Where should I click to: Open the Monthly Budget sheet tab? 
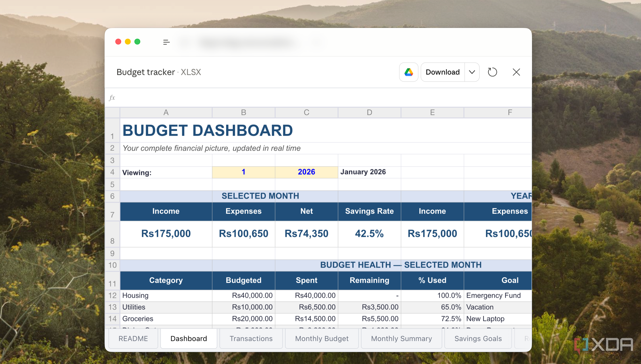coord(322,339)
